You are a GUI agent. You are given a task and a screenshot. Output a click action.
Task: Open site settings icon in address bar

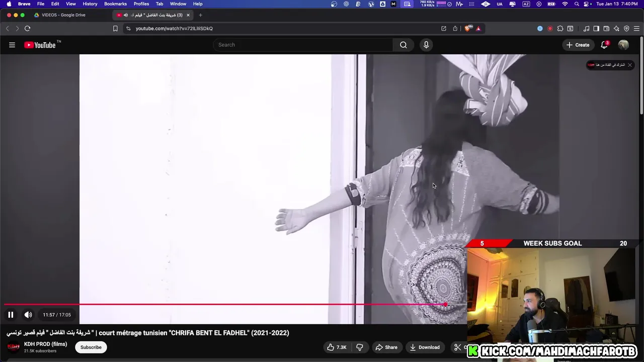pyautogui.click(x=128, y=29)
